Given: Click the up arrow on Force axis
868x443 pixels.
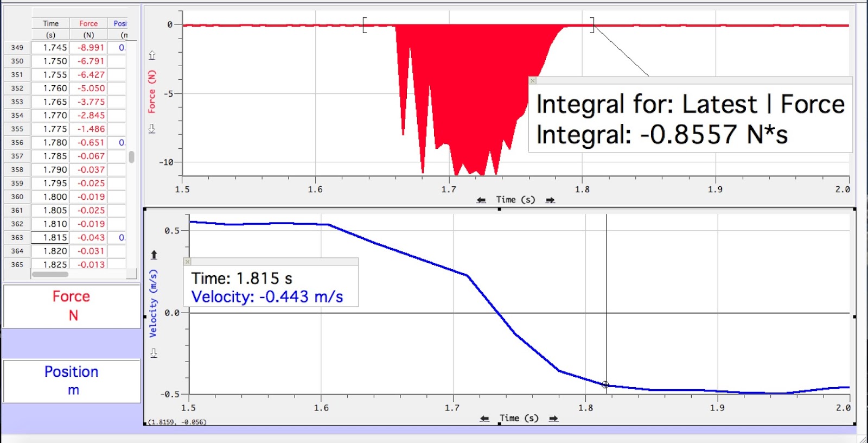Looking at the screenshot, I should (152, 55).
